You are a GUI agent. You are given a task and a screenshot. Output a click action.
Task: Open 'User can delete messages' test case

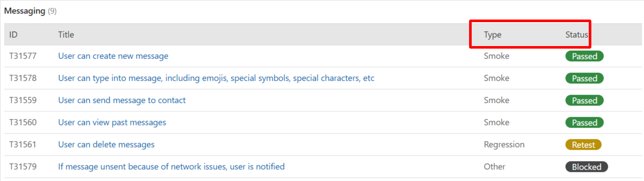pyautogui.click(x=106, y=145)
